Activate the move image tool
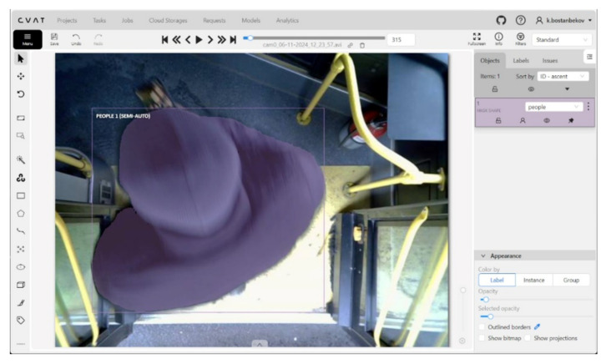 (21, 76)
